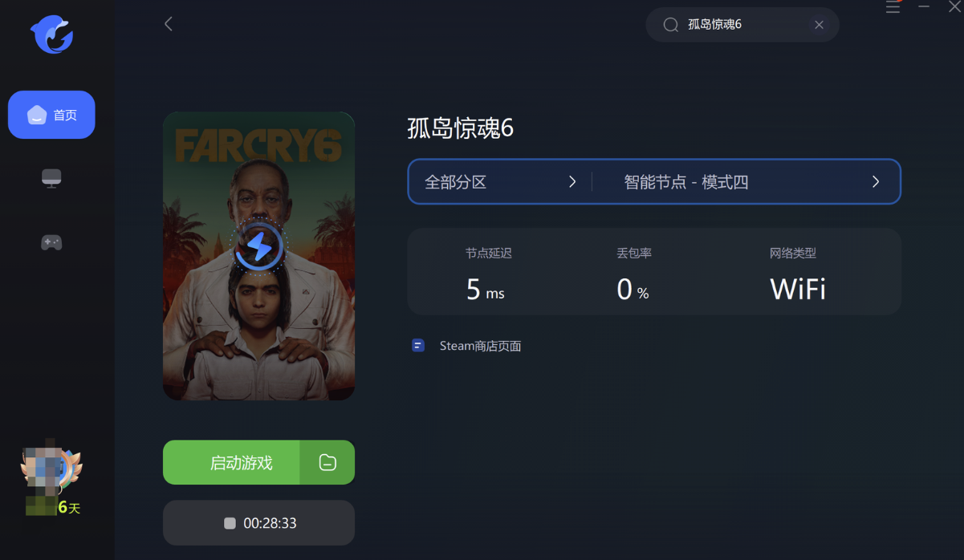Viewport: 964px width, 560px height.
Task: Open the monitor icon in sidebar
Action: [51, 178]
